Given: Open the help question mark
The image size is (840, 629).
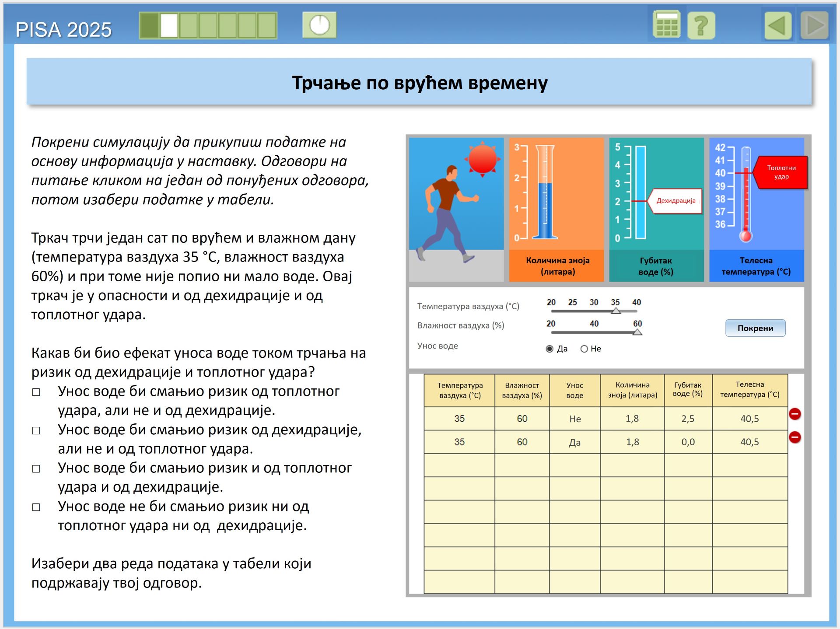Looking at the screenshot, I should pos(701,25).
